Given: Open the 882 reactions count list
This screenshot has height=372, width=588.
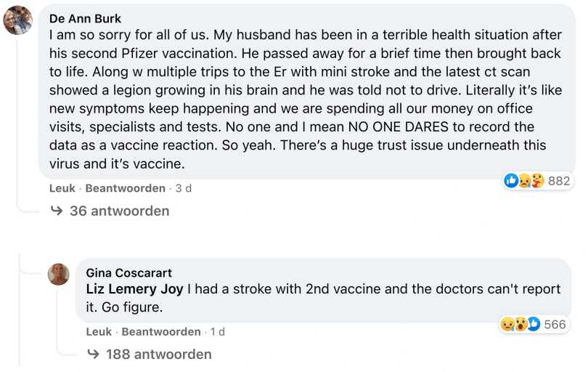Looking at the screenshot, I should point(559,181).
